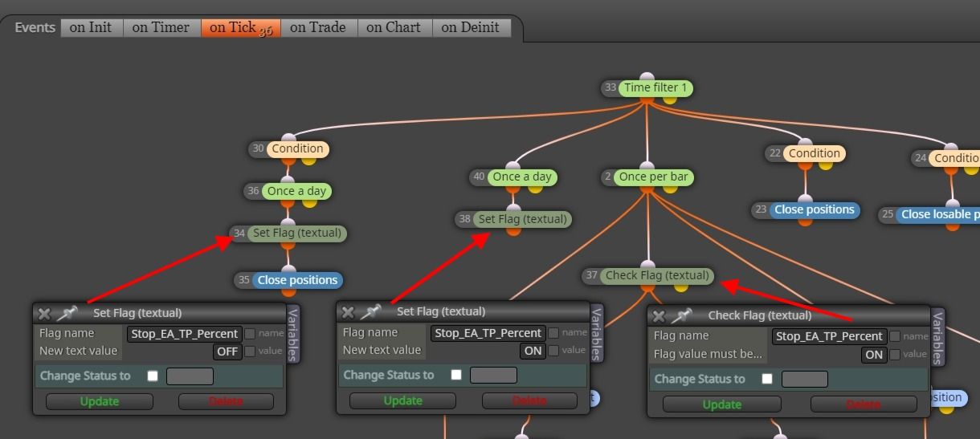Select the Time filter 1 block
Screen dimensions: 980x439
coord(656,87)
